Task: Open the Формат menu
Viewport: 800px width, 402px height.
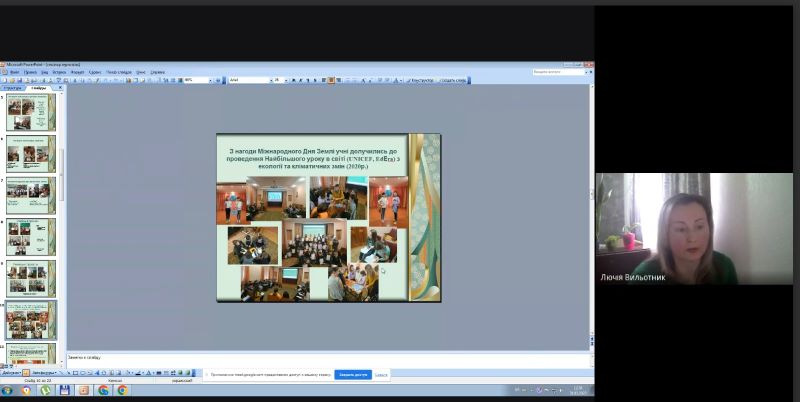Action: tap(78, 72)
